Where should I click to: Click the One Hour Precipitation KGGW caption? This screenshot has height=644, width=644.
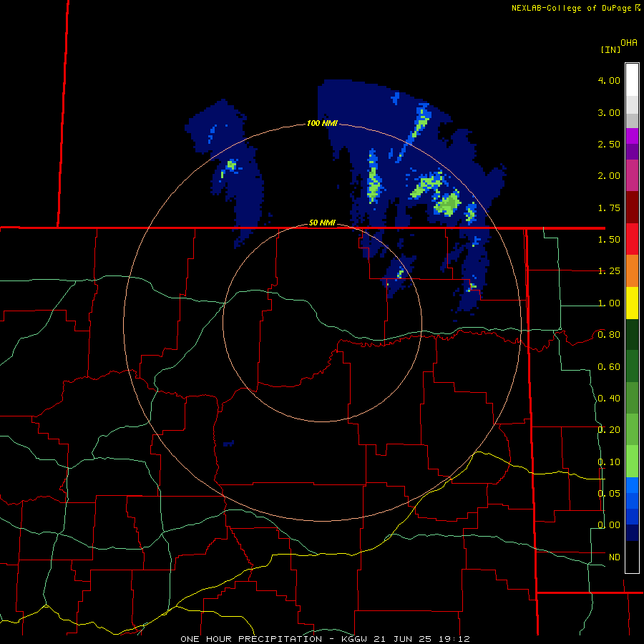325,639
